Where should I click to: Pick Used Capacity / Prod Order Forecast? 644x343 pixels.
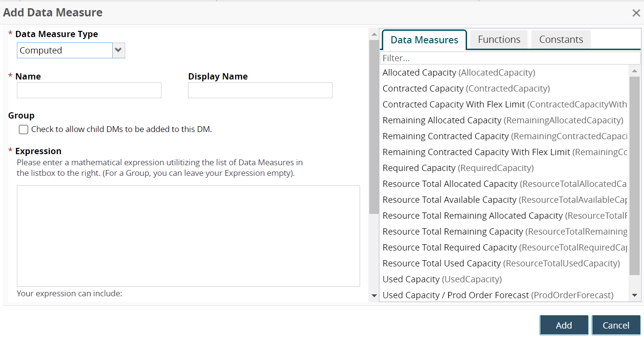(497, 295)
